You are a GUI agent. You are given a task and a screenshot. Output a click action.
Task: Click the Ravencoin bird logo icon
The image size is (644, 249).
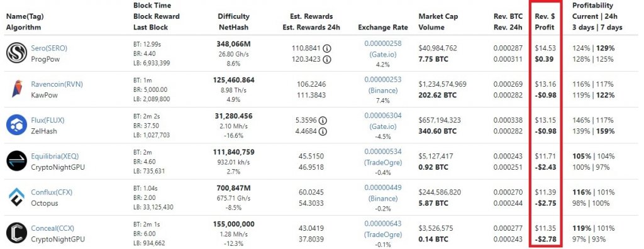(16, 89)
